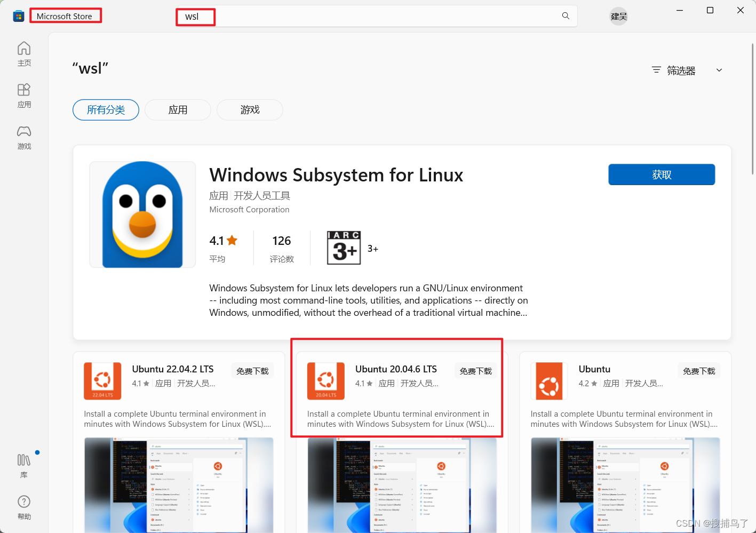Open the Ubuntu 22.04.2 LTS title
The image size is (756, 533).
tap(173, 369)
